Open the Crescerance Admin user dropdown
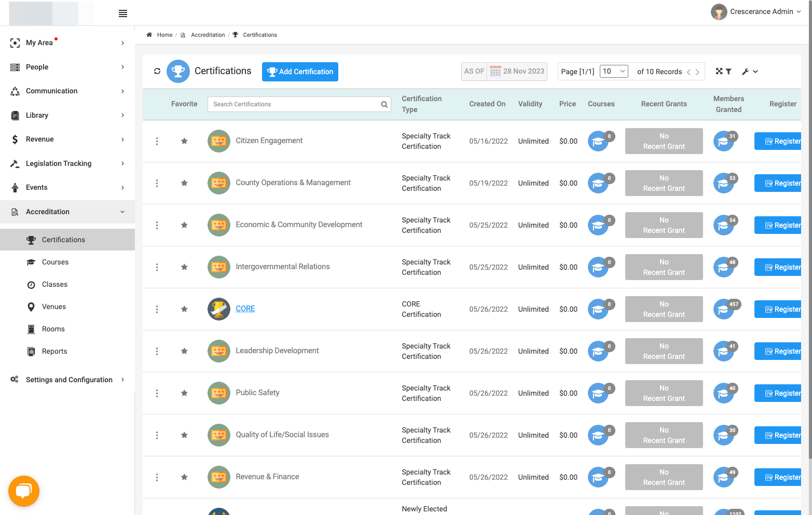812x515 pixels. point(756,11)
